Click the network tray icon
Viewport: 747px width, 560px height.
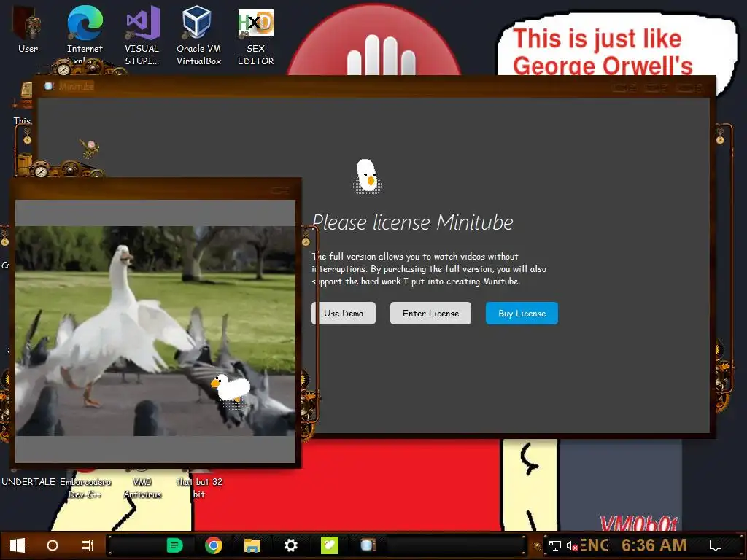click(x=555, y=545)
